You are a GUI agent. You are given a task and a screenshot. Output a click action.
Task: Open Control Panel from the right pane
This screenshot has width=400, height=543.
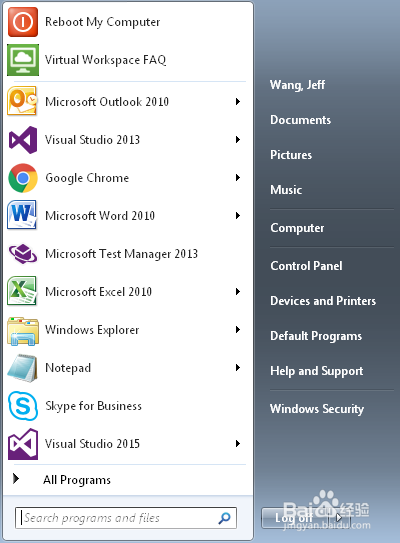pyautogui.click(x=306, y=266)
